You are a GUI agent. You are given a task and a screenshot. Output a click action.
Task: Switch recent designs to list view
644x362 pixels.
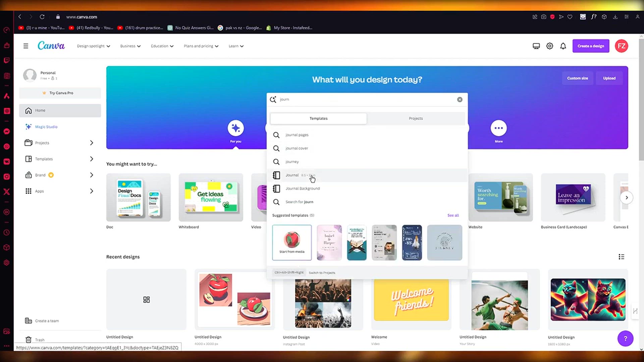(621, 257)
